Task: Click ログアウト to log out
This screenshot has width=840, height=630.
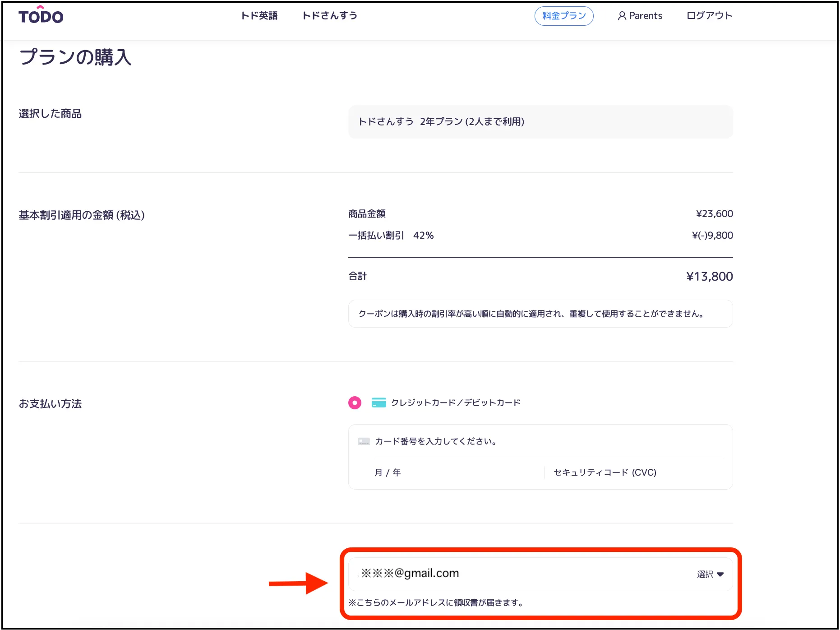Action: click(x=709, y=16)
